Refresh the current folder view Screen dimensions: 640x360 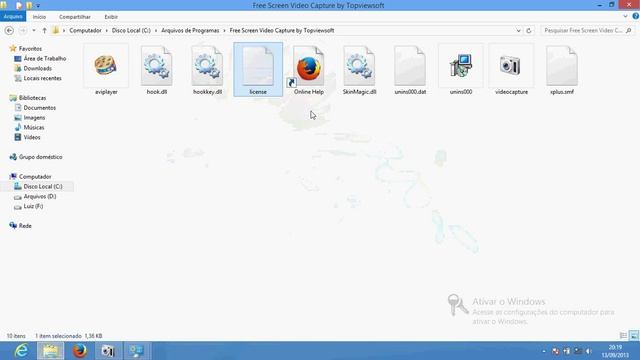pos(529,31)
